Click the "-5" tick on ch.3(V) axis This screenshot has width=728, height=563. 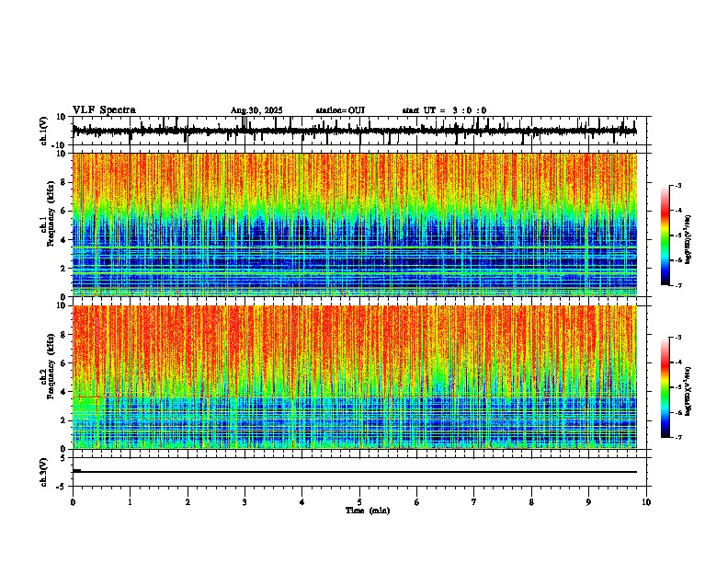(62, 487)
